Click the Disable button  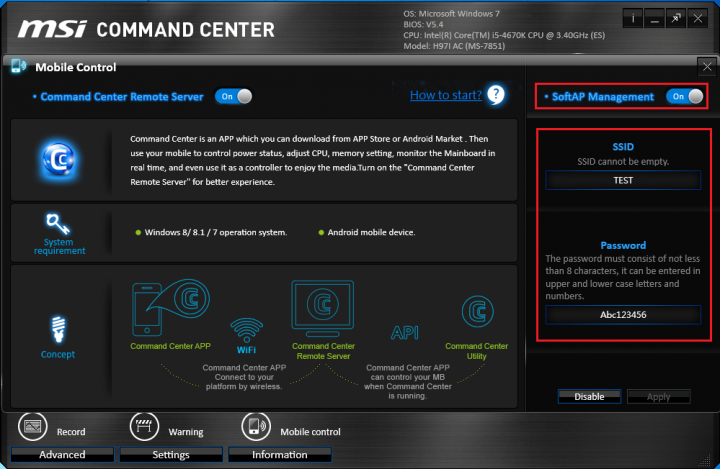(590, 396)
